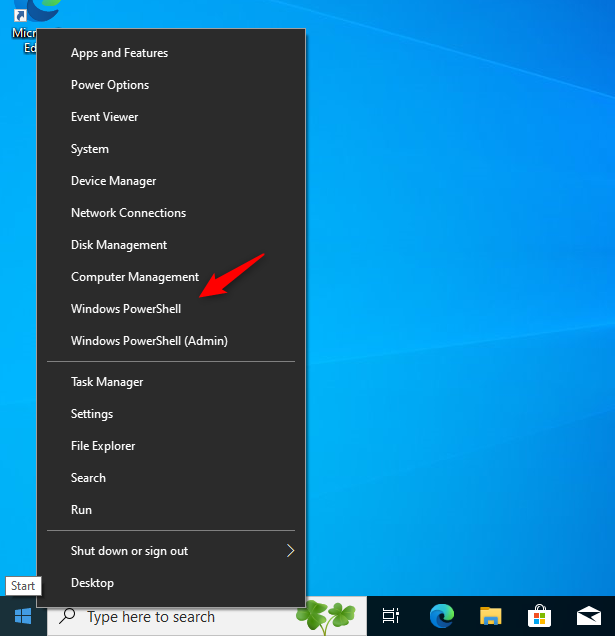This screenshot has height=636, width=615.
Task: Launch Windows PowerShell (Admin)
Action: pyautogui.click(x=171, y=341)
